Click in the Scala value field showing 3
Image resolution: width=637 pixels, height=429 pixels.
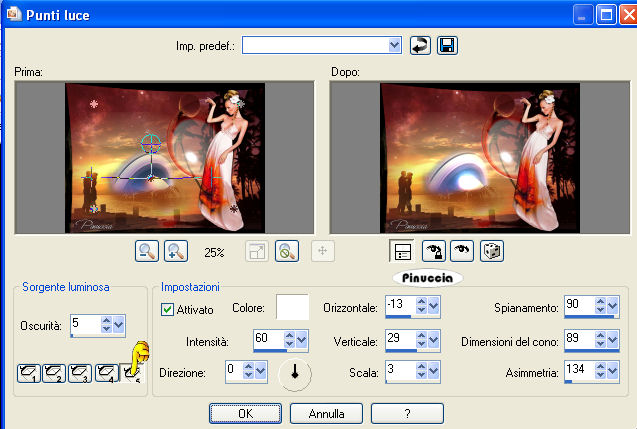coord(401,370)
